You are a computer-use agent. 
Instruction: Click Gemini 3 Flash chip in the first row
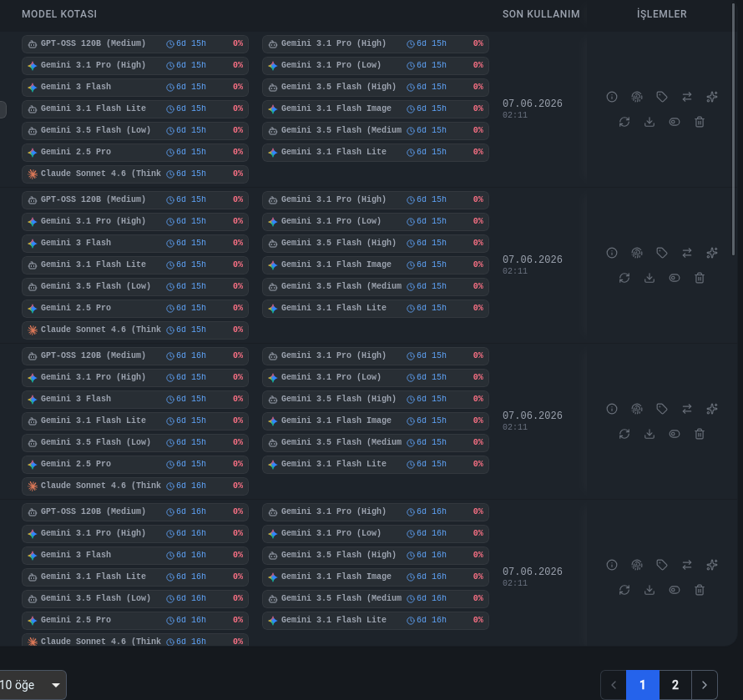[x=135, y=87]
